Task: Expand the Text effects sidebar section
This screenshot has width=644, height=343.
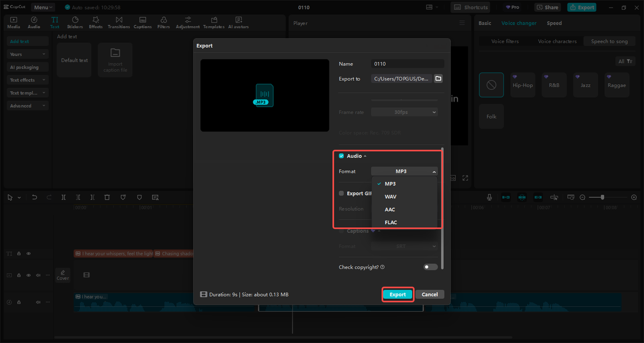Action: (x=28, y=80)
